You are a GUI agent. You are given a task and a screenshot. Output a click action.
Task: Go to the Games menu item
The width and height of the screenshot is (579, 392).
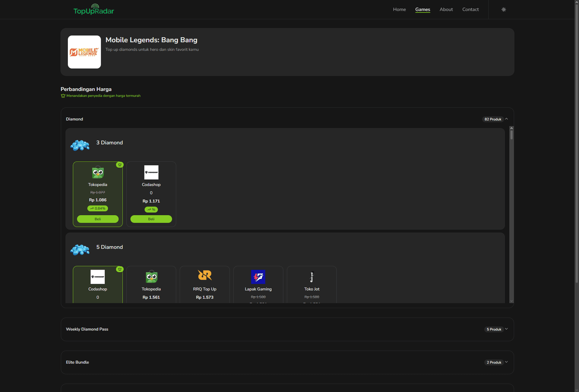click(x=422, y=9)
